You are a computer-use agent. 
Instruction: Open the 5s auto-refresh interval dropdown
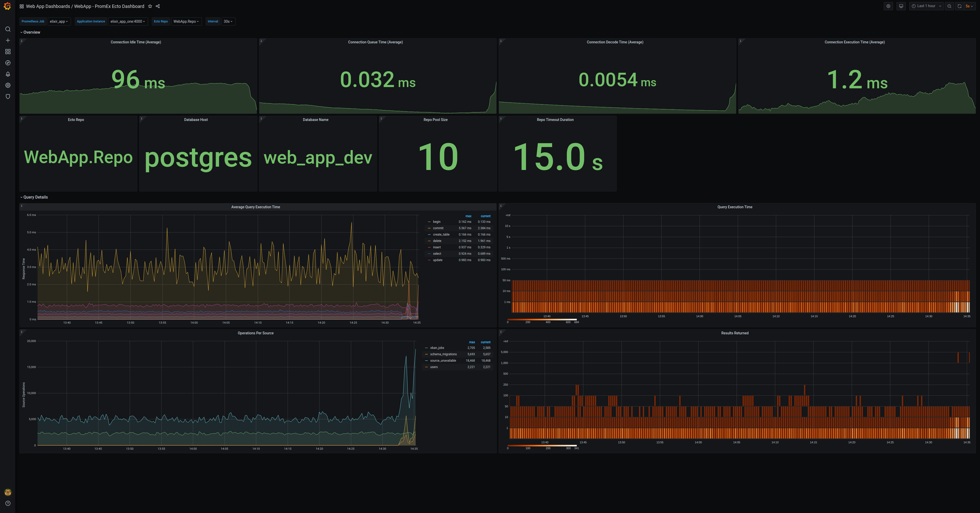970,6
